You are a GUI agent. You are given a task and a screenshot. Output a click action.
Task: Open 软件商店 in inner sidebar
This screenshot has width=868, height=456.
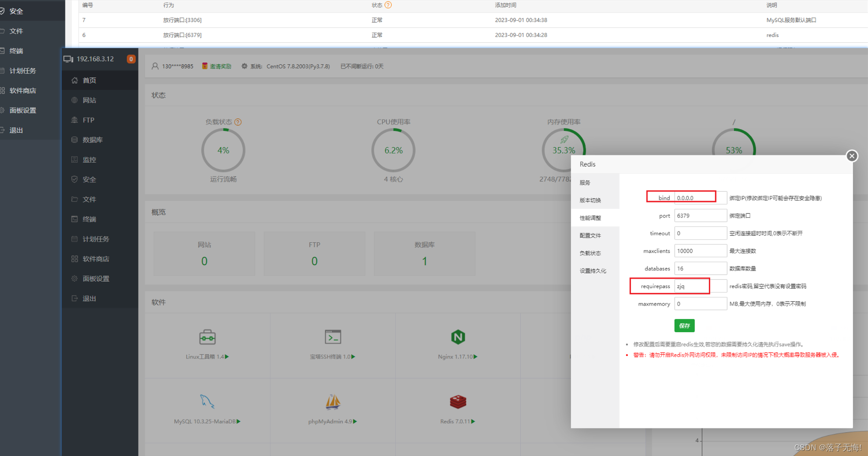tap(100, 259)
